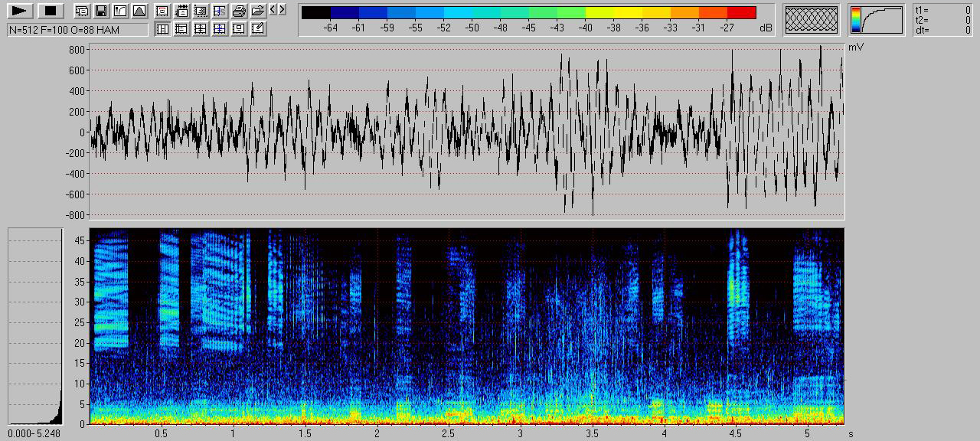980x441 pixels.
Task: Open the bell-shaped window function icon
Action: [139, 11]
